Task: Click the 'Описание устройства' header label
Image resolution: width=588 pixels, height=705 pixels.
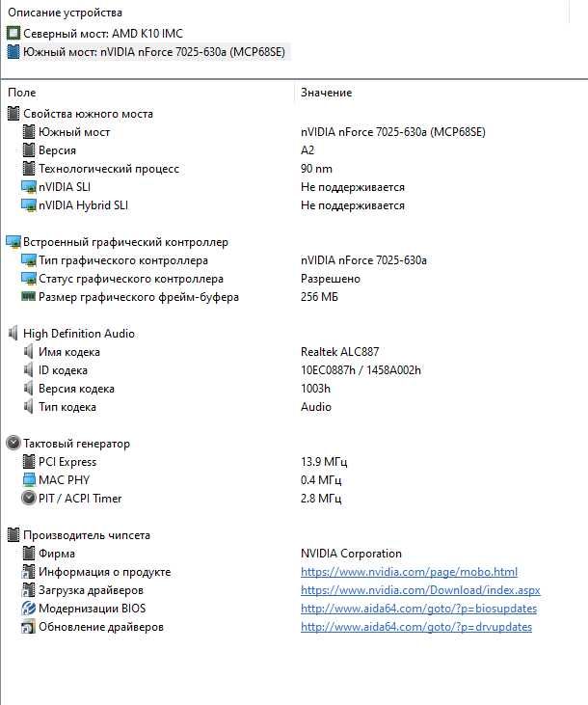Action: [66, 13]
